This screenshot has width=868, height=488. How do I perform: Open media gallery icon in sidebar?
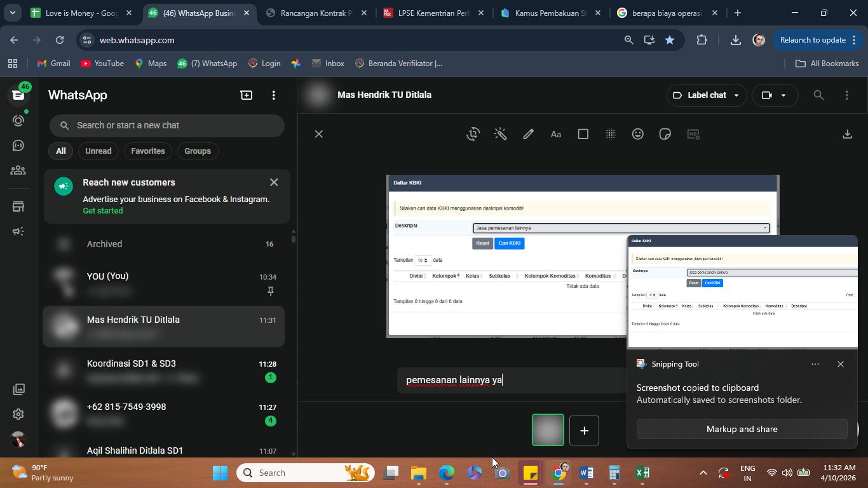(18, 389)
